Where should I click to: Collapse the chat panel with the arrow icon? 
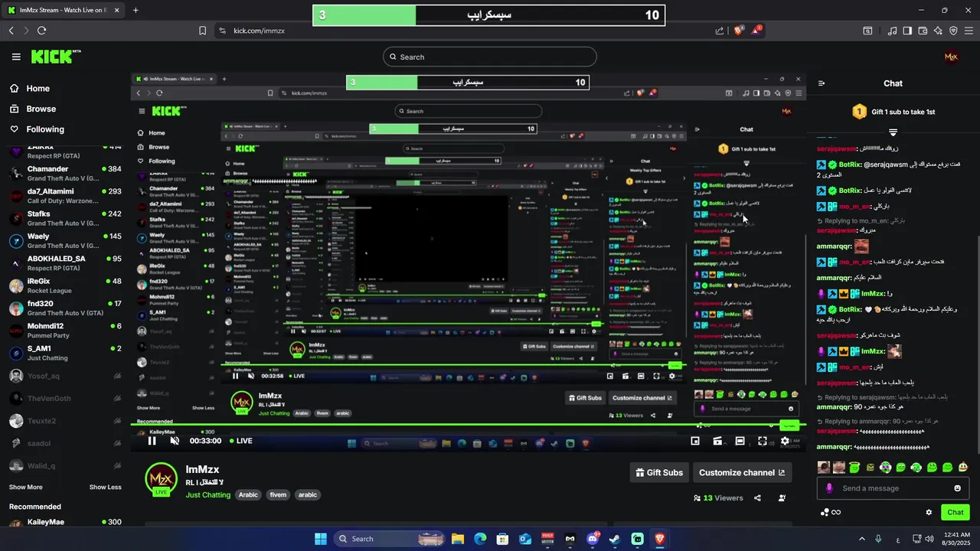point(822,83)
